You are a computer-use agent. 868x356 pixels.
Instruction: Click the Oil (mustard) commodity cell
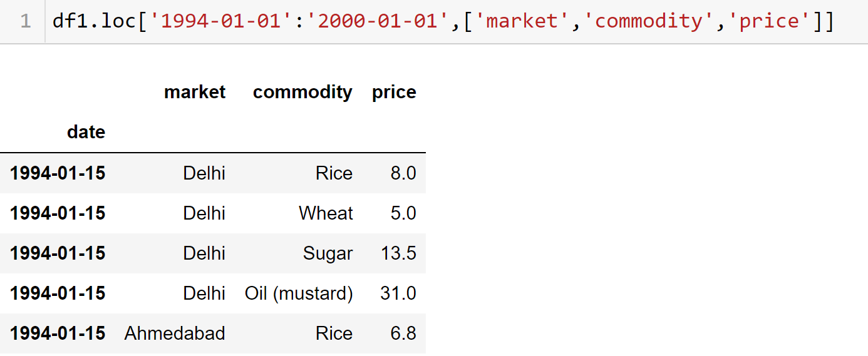(299, 293)
